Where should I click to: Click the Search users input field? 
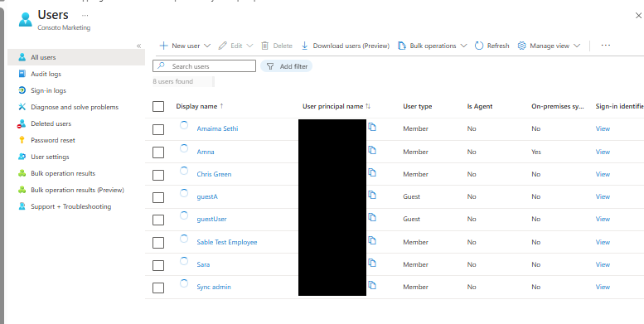(x=204, y=66)
